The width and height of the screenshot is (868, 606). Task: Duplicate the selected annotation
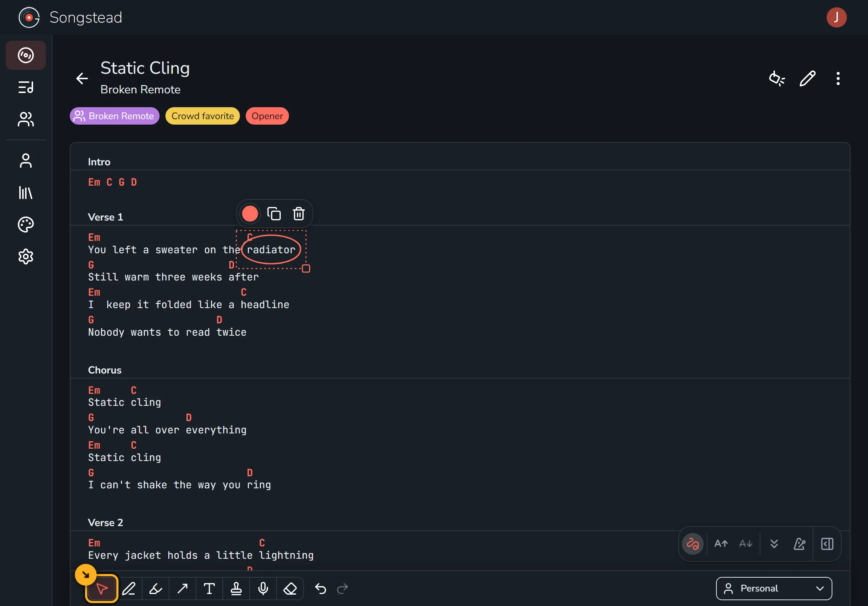pyautogui.click(x=274, y=214)
